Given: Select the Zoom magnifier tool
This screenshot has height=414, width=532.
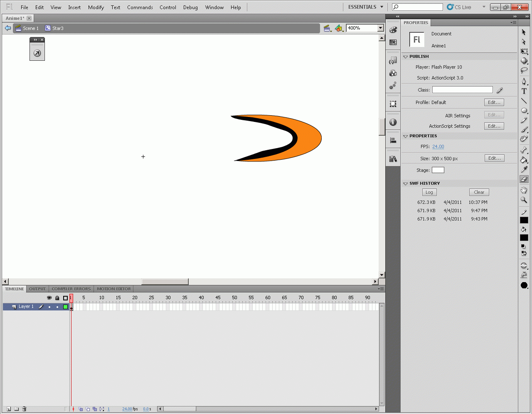Looking at the screenshot, I should click(x=524, y=200).
